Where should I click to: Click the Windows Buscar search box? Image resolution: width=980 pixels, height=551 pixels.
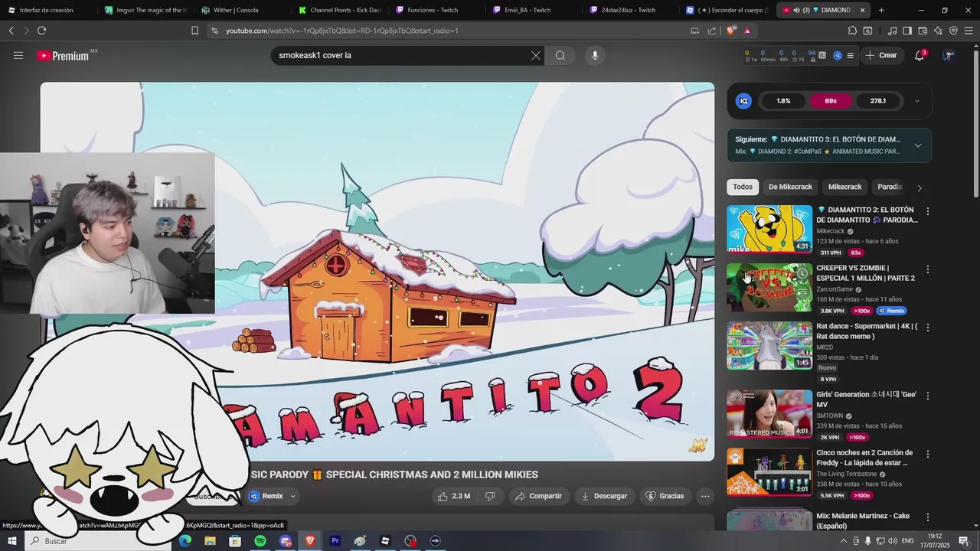(x=100, y=541)
